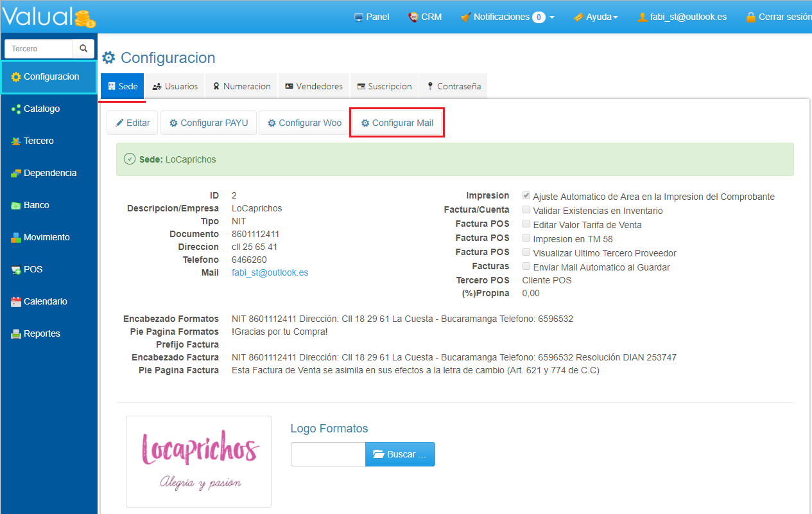
Task: Switch to the Usuarios tab
Action: 175,86
